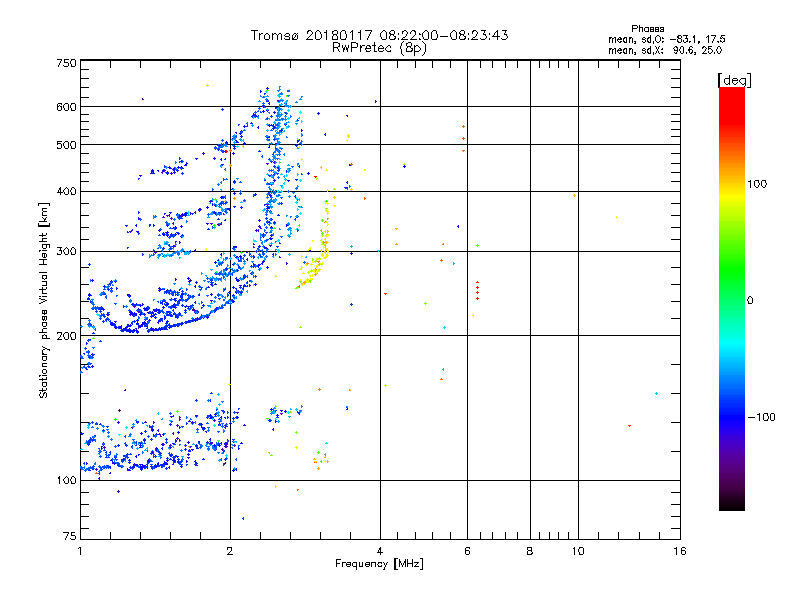Screen dimensions: 800x600
Task: Click the '400' height axis label
Action: pyautogui.click(x=66, y=192)
